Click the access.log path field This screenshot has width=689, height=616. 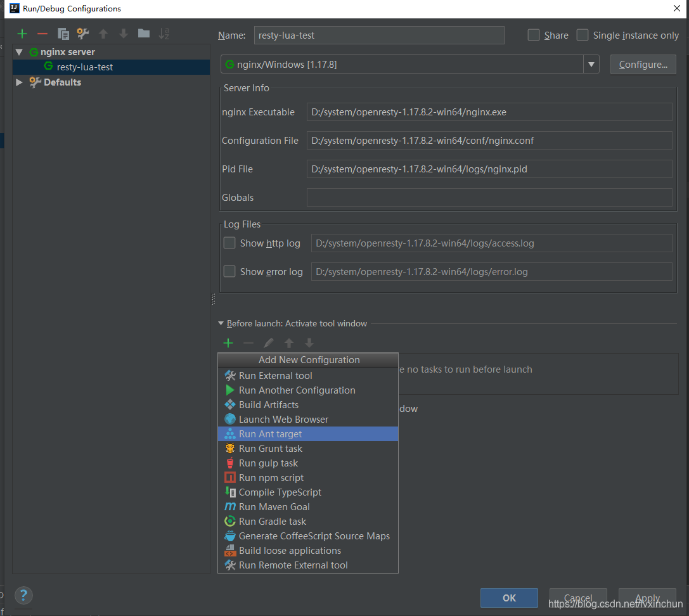point(491,243)
